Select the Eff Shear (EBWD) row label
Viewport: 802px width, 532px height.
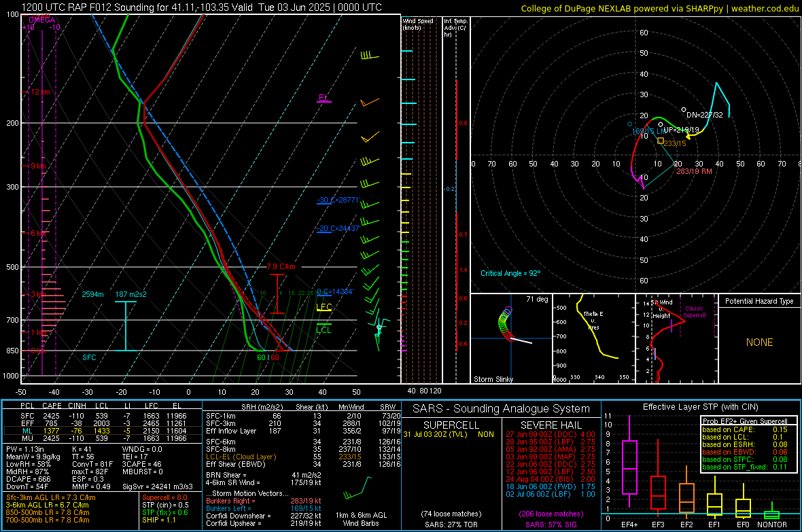coord(236,465)
